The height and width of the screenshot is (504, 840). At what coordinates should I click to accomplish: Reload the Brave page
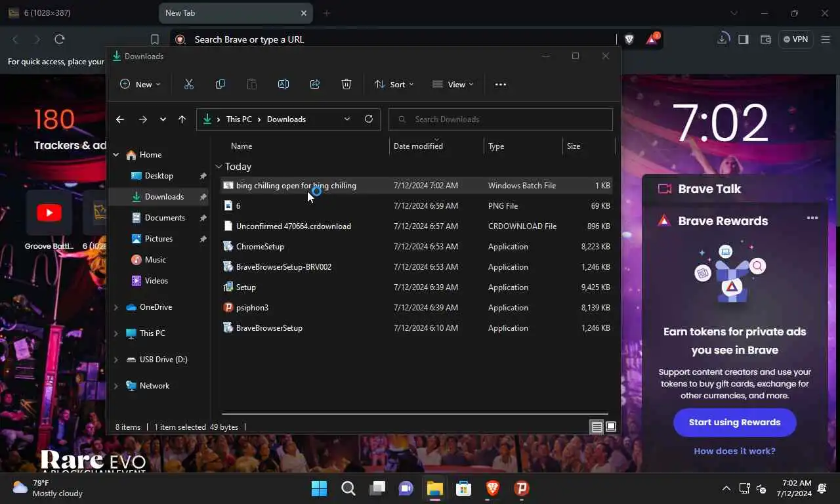pyautogui.click(x=60, y=39)
